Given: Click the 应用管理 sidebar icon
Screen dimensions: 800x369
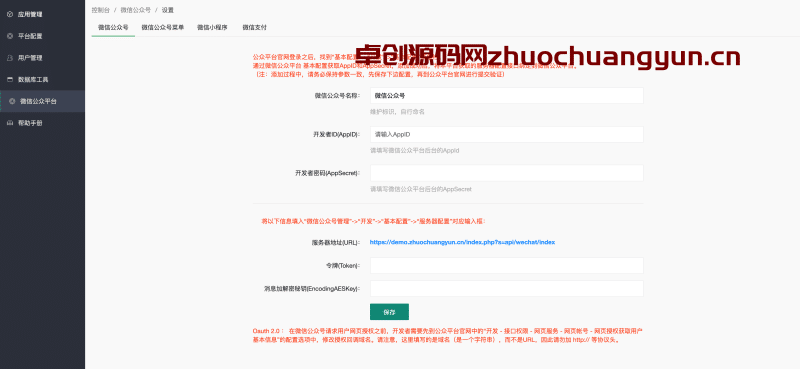Looking at the screenshot, I should tap(10, 14).
